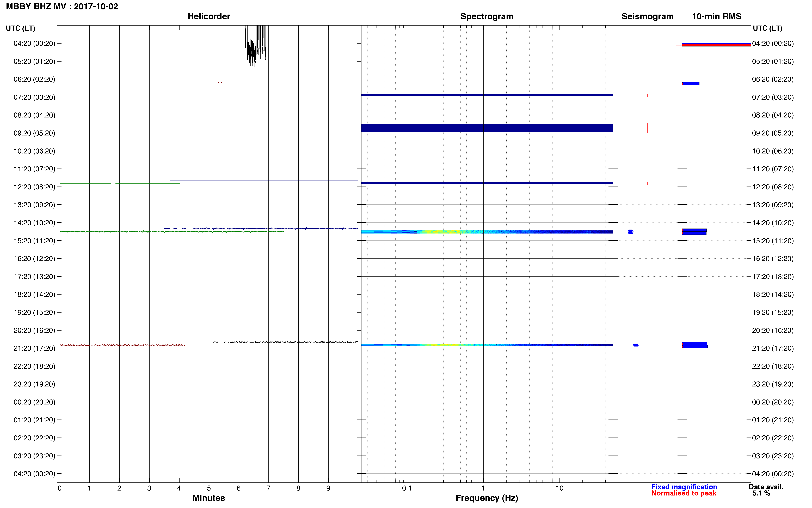Click the 'Data avail.' label
The width and height of the screenshot is (812, 508).
point(766,487)
